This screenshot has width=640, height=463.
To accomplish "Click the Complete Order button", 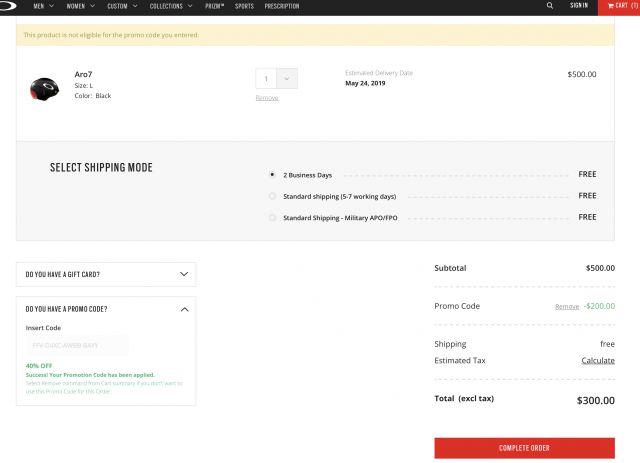I will (524, 448).
